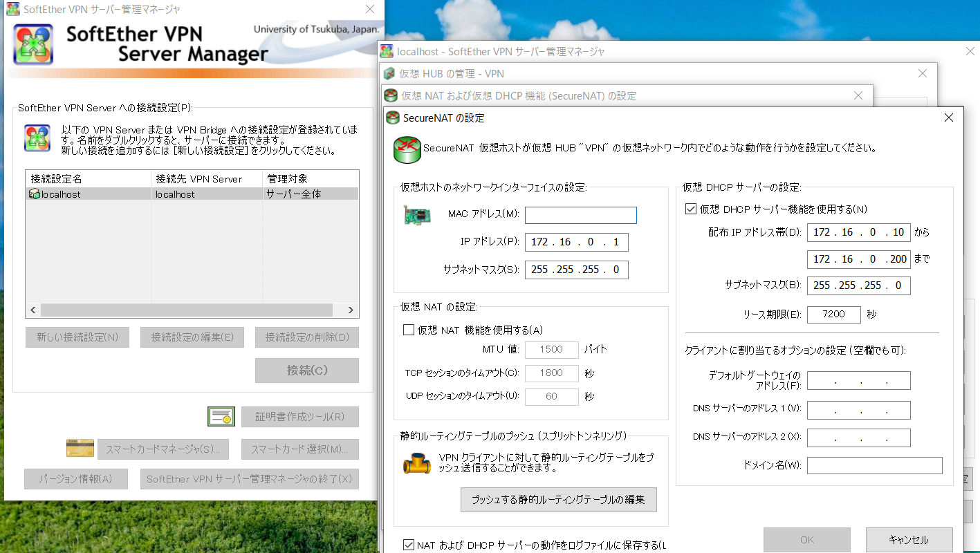Click スマートカード選択 button

pos(300,449)
